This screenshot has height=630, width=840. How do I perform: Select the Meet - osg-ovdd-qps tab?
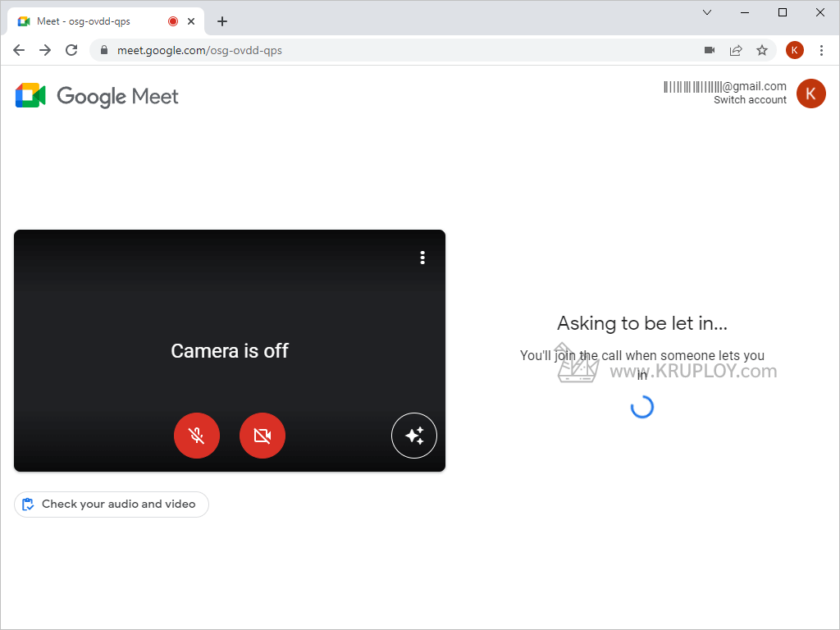(106, 21)
